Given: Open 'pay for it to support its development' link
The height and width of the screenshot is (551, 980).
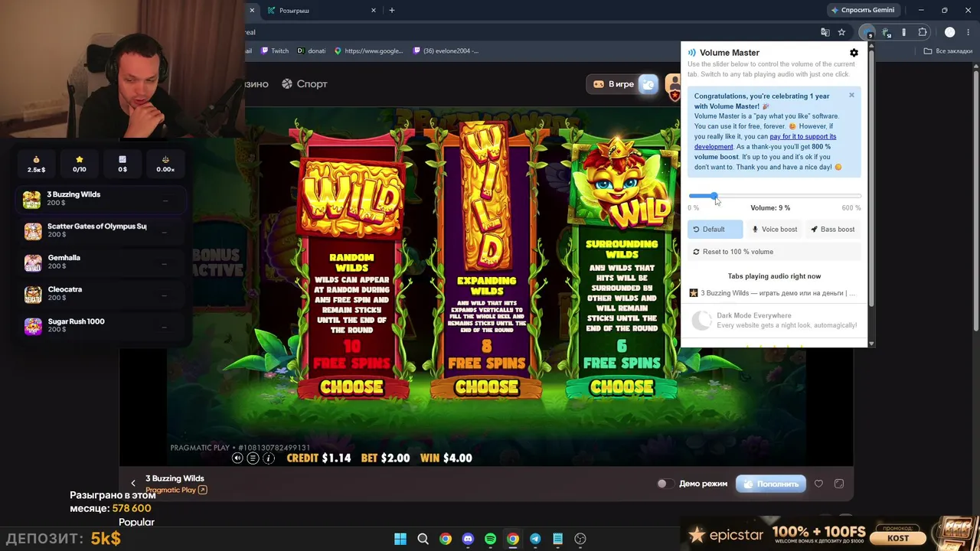Looking at the screenshot, I should coord(765,142).
